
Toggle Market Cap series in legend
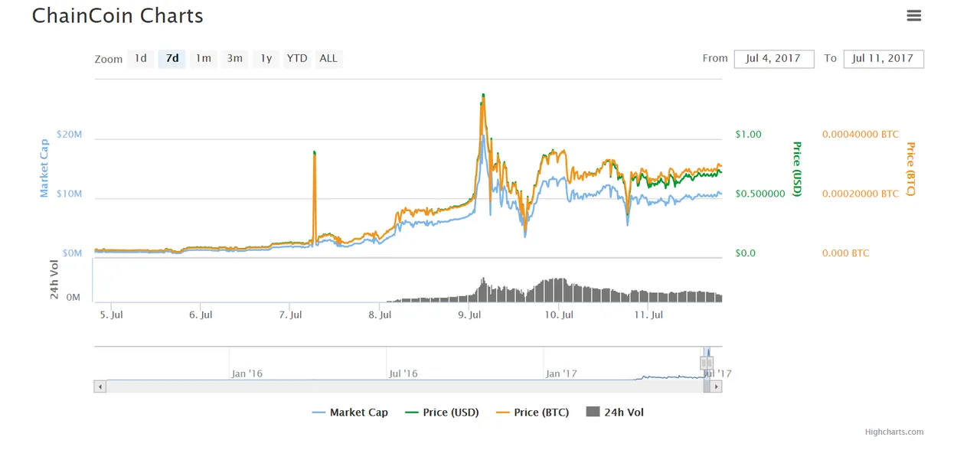350,412
